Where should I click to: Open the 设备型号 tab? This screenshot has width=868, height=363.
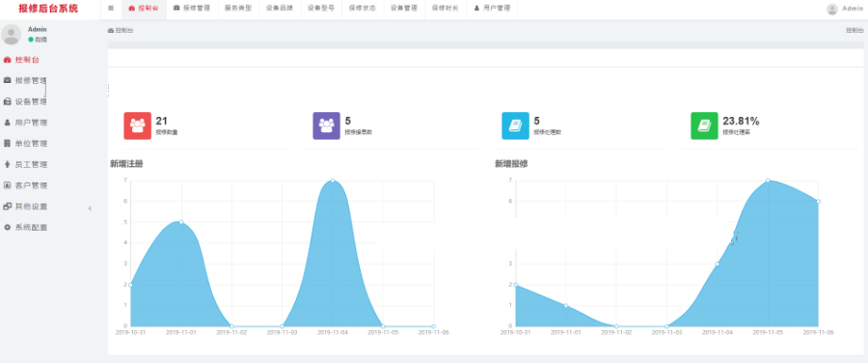pos(321,9)
